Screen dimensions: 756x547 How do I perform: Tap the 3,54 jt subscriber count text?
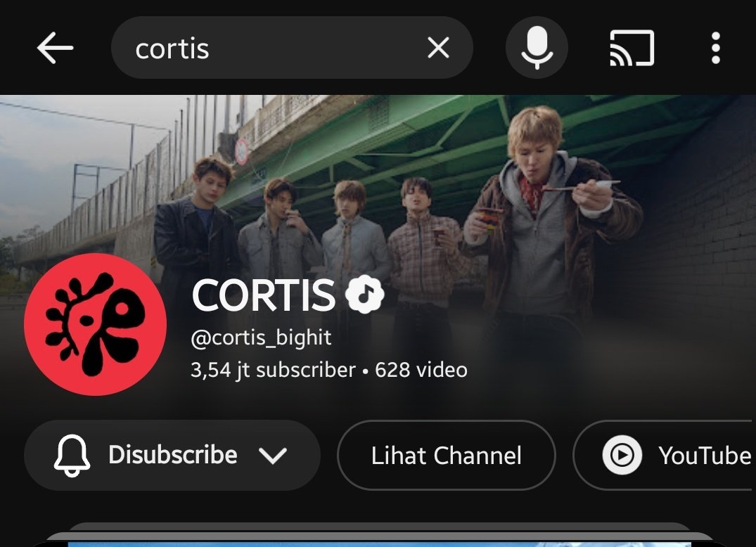pyautogui.click(x=273, y=370)
